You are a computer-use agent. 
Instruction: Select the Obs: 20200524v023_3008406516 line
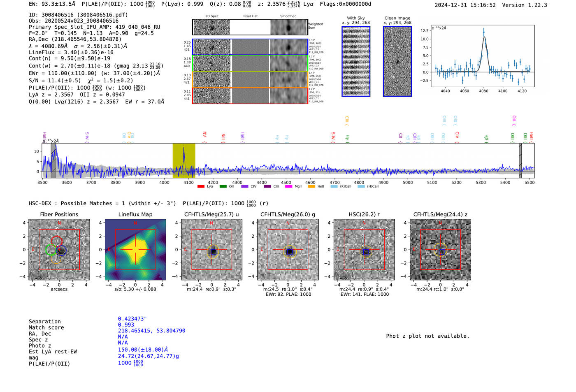(74, 21)
